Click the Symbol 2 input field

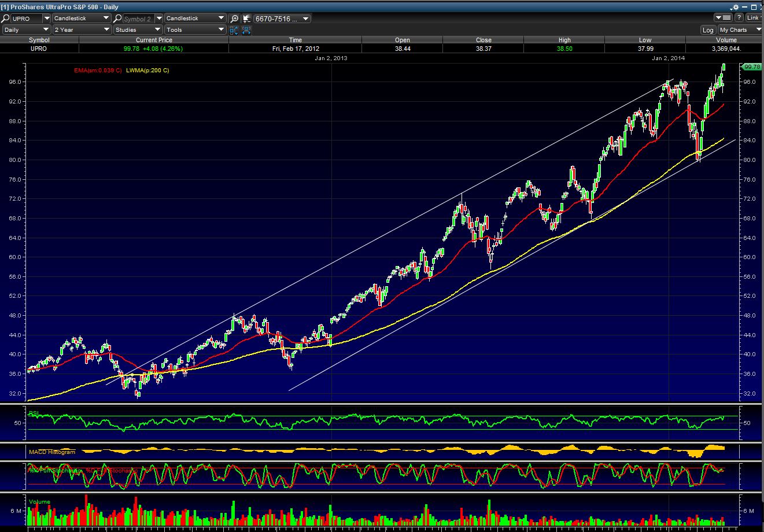(x=139, y=19)
